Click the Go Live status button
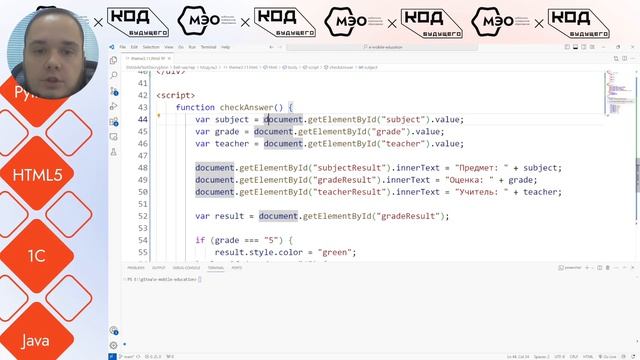The height and width of the screenshot is (360, 640). 607,357
